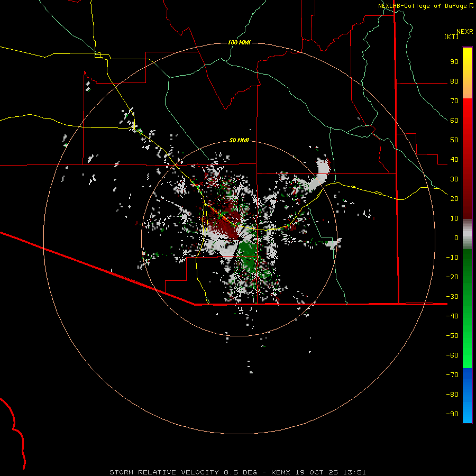The width and height of the screenshot is (476, 476).
Task: Click the 50 value on the velocity scale
Action: pyautogui.click(x=454, y=140)
